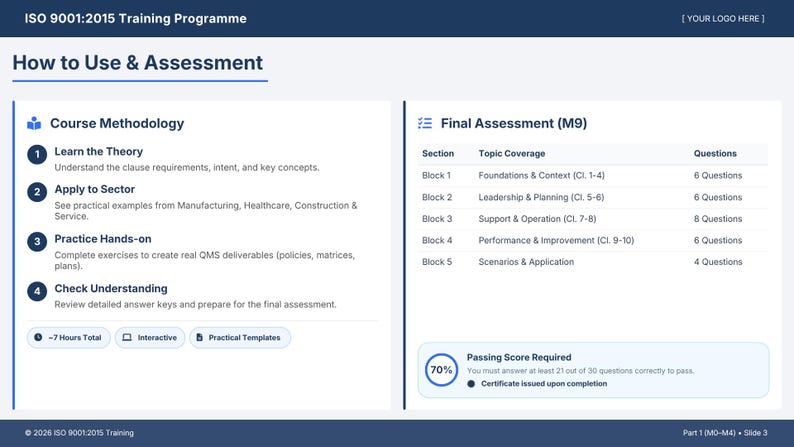Click the Section column header

point(438,153)
